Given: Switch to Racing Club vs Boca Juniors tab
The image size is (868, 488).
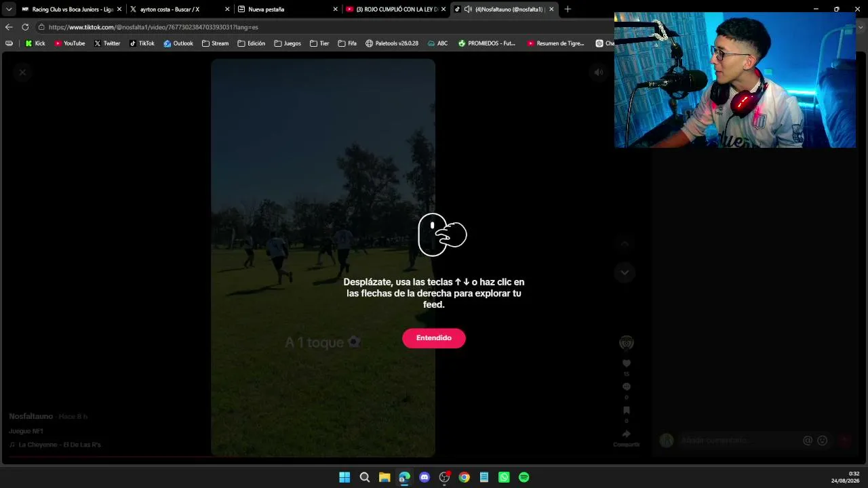Looking at the screenshot, I should 73,9.
